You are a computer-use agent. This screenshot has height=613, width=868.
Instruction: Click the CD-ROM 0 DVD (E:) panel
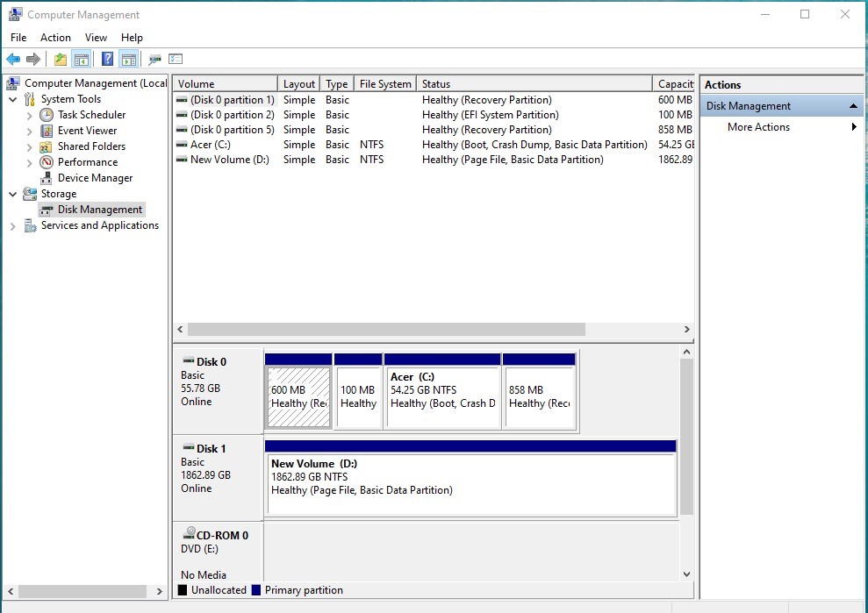219,552
